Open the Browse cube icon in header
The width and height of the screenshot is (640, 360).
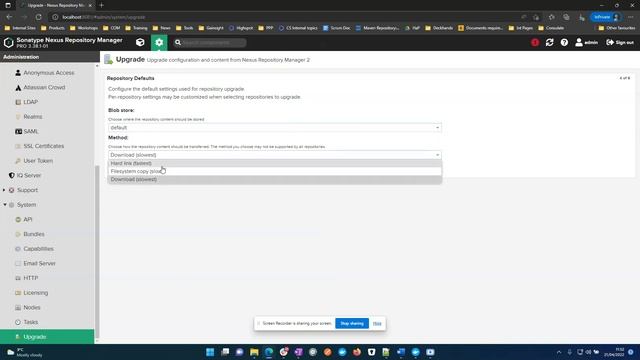click(140, 42)
